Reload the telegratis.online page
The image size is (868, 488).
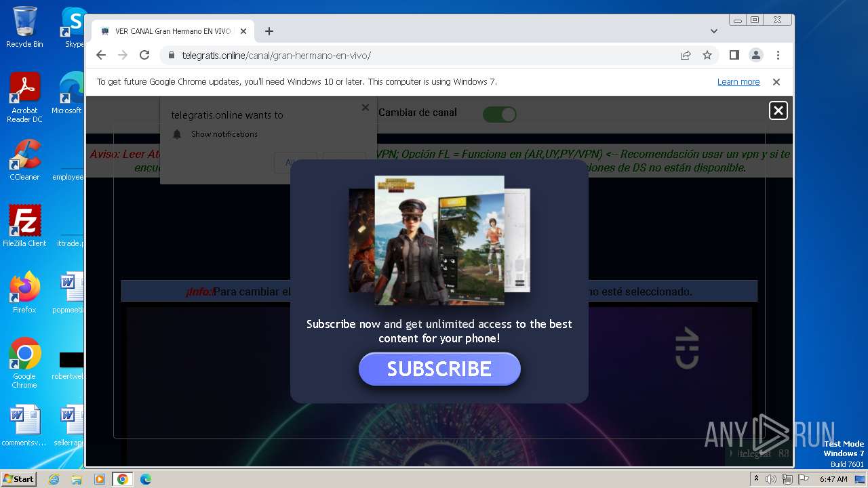(x=144, y=55)
